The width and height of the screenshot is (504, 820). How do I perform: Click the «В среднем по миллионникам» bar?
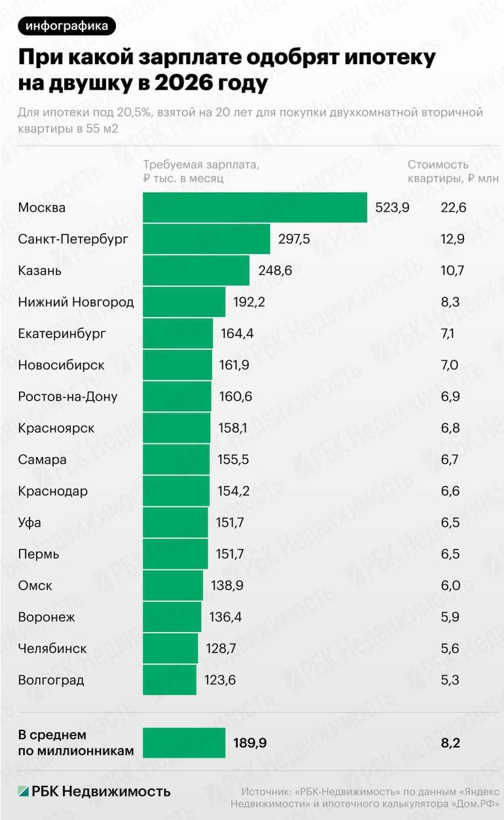pyautogui.click(x=184, y=743)
